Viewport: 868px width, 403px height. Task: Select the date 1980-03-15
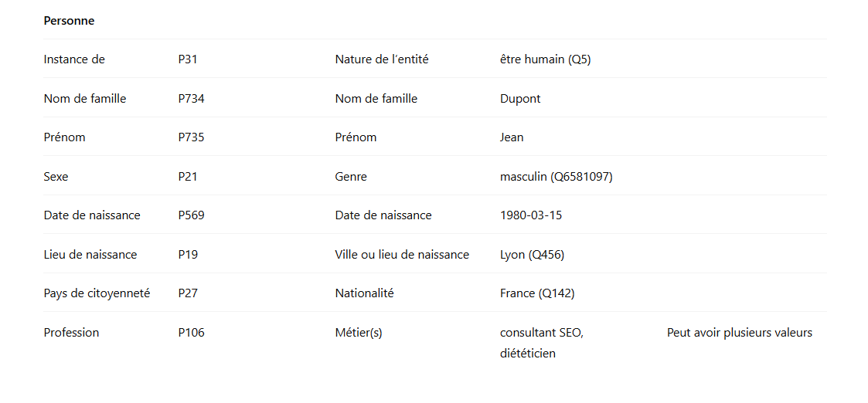coord(531,215)
